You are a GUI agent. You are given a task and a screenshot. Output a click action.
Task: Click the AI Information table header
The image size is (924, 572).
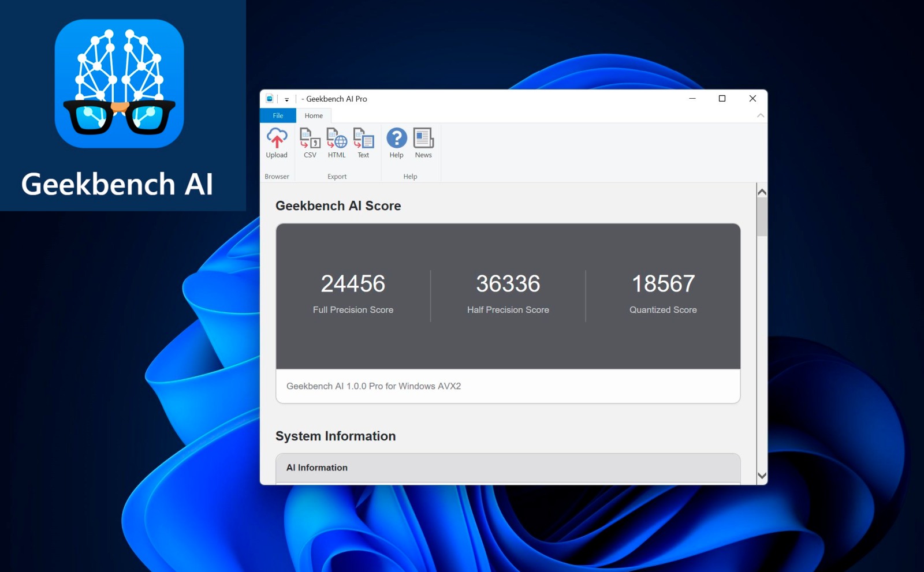pyautogui.click(x=508, y=468)
